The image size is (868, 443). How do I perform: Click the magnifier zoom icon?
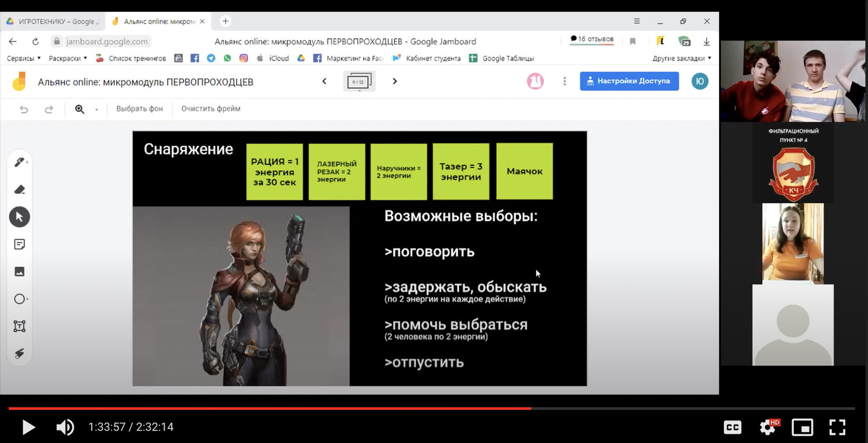[80, 109]
